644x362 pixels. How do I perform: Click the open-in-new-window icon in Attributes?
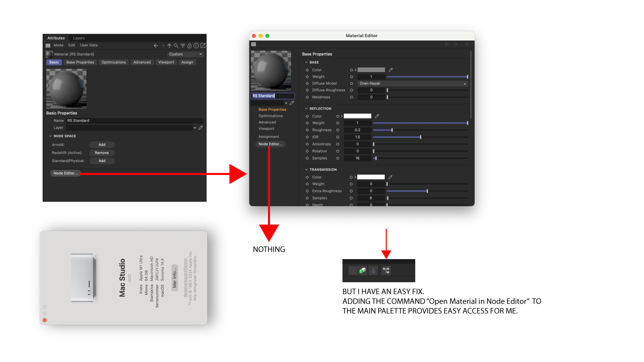(x=203, y=46)
